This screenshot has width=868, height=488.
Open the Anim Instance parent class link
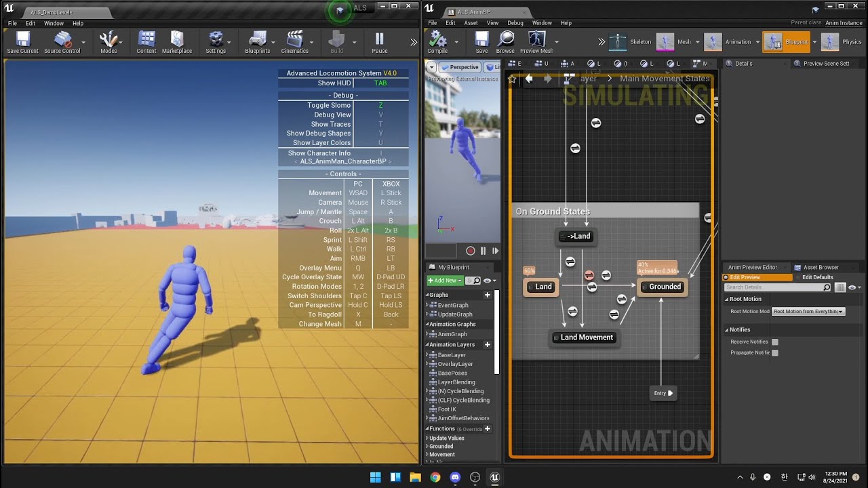(x=844, y=23)
